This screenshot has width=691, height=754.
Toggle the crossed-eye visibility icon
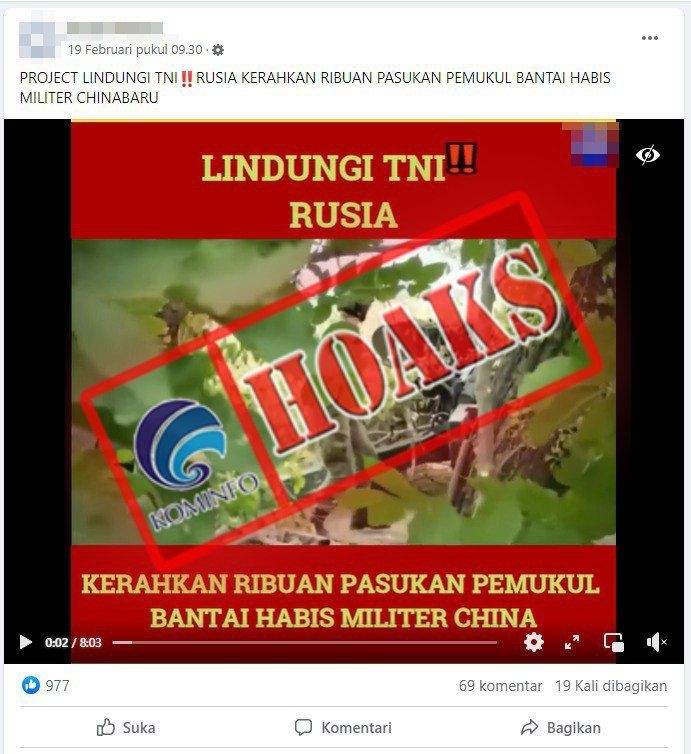(648, 155)
